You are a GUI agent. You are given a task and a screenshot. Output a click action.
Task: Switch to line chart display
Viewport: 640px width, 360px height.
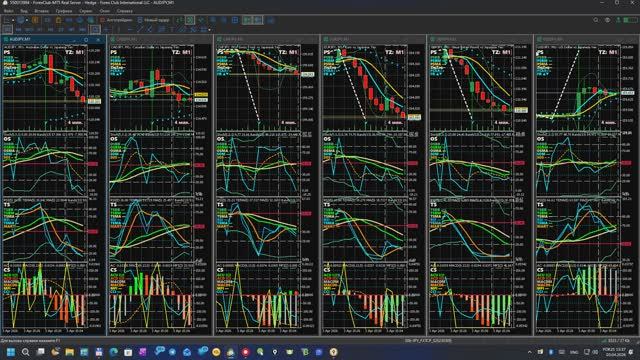[201, 20]
